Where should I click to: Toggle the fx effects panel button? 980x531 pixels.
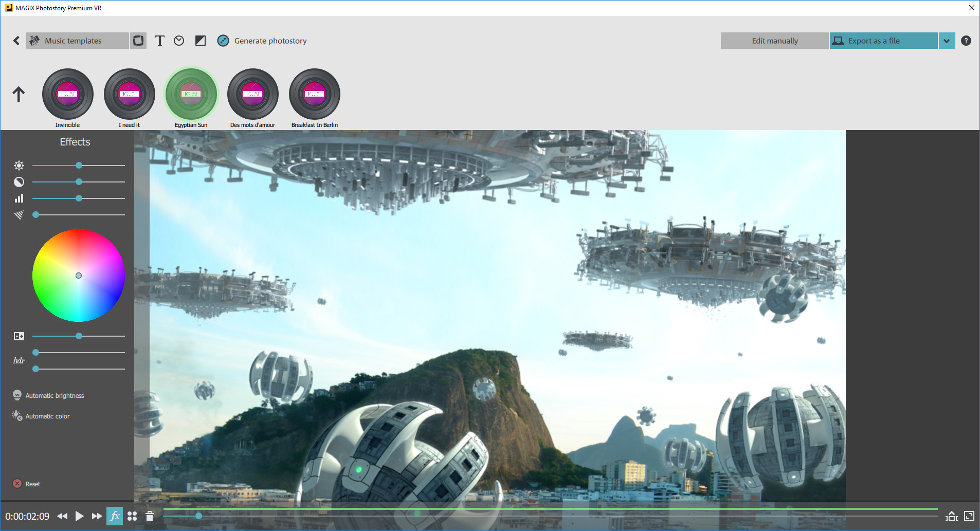click(115, 516)
